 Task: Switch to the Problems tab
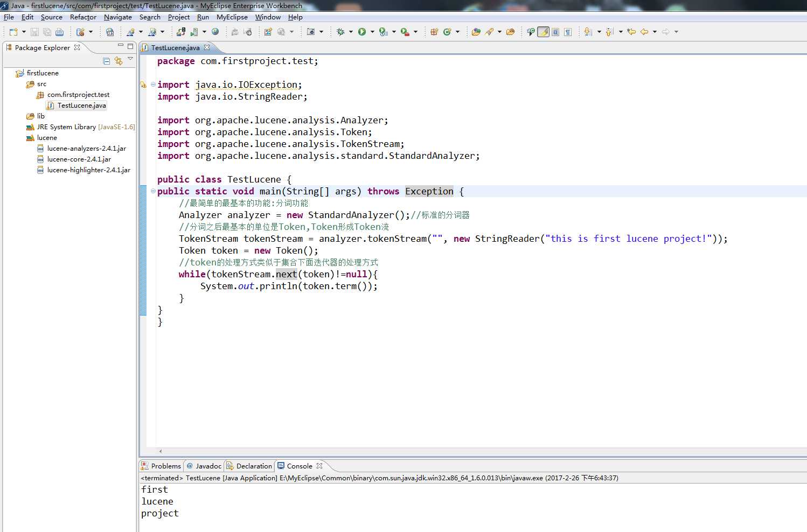pyautogui.click(x=161, y=466)
